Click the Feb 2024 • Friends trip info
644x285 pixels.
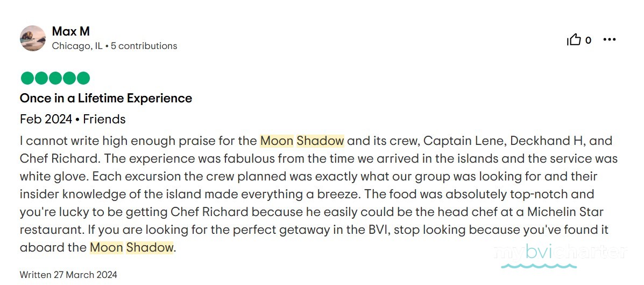click(73, 119)
